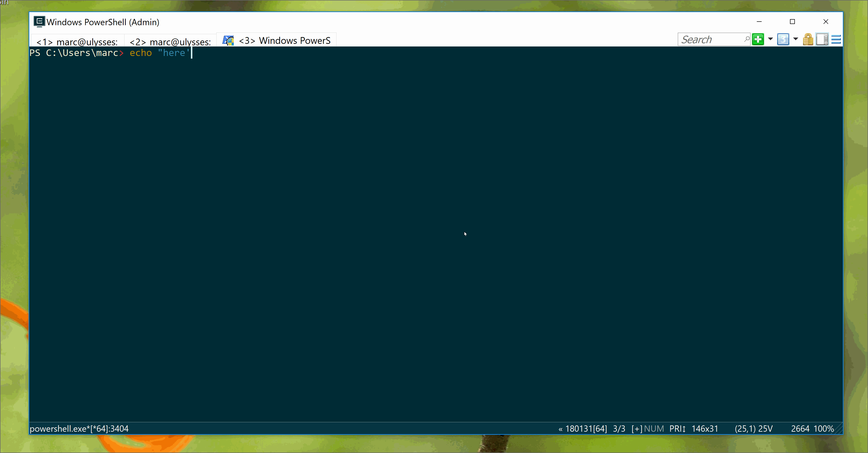Click the padlock icon to lock the console
Viewport: 868px width, 453px height.
tap(808, 39)
